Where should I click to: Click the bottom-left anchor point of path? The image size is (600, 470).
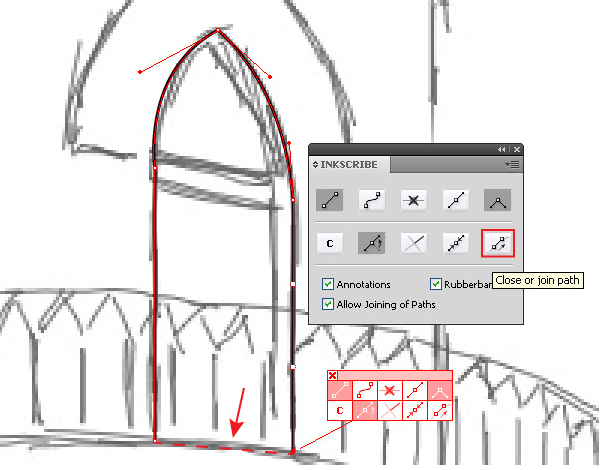[155, 441]
